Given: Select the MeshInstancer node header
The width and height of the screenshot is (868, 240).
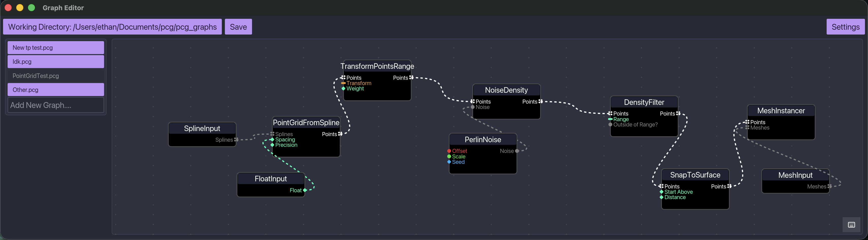Looking at the screenshot, I should [781, 110].
